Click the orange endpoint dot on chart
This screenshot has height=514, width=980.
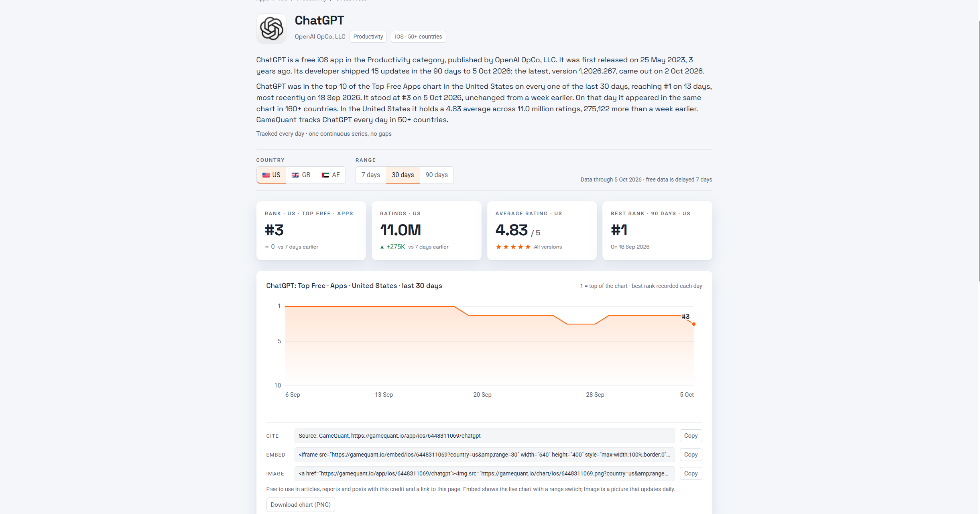click(x=694, y=324)
